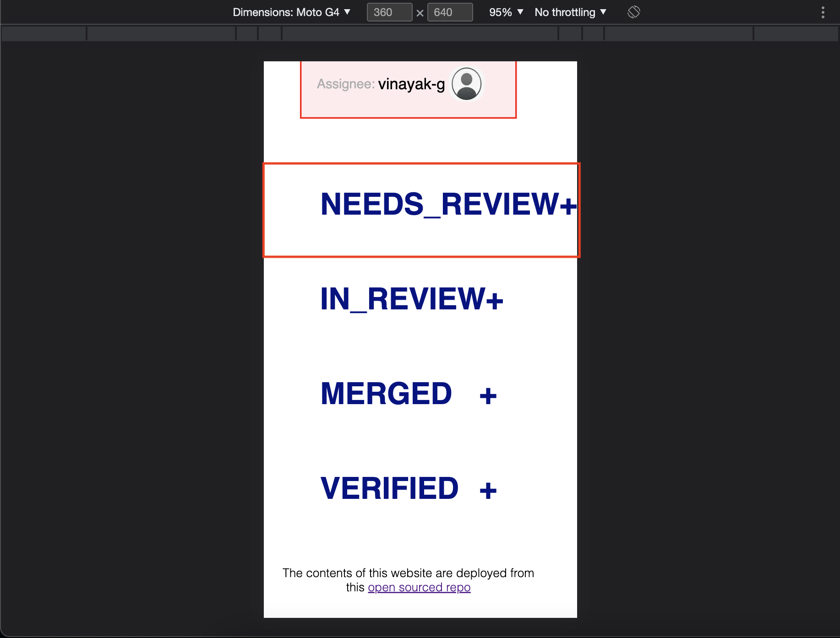This screenshot has height=638, width=840.
Task: Click the assignee avatar icon next to vinayak-g
Action: 466,84
